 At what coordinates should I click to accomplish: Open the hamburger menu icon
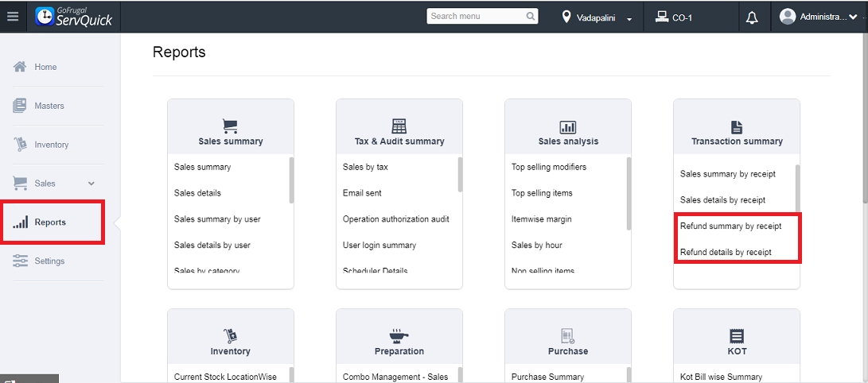pyautogui.click(x=12, y=17)
